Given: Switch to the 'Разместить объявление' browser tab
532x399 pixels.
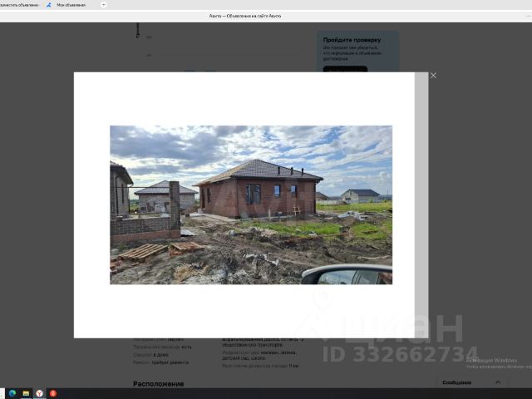Looking at the screenshot, I should (19, 5).
